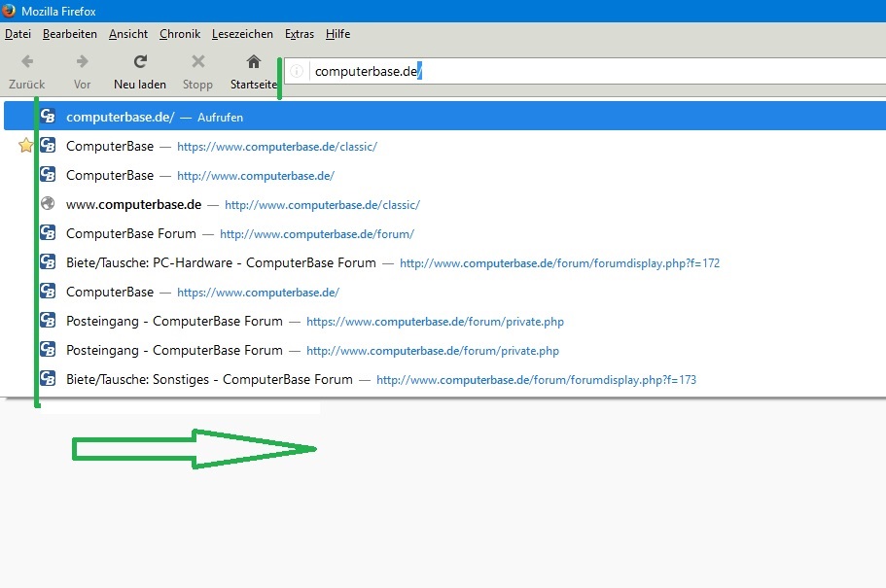Open the Datei menu
The width and height of the screenshot is (886, 588).
[18, 34]
